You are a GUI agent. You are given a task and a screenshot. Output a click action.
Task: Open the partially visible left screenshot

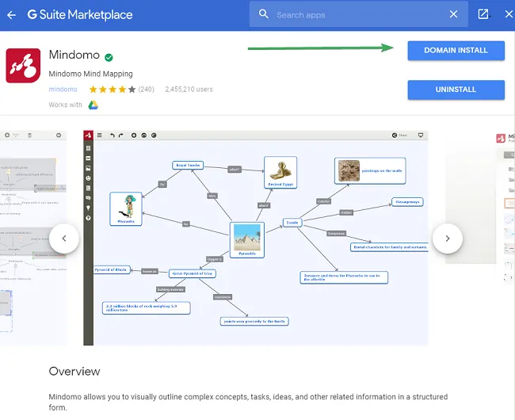32,238
